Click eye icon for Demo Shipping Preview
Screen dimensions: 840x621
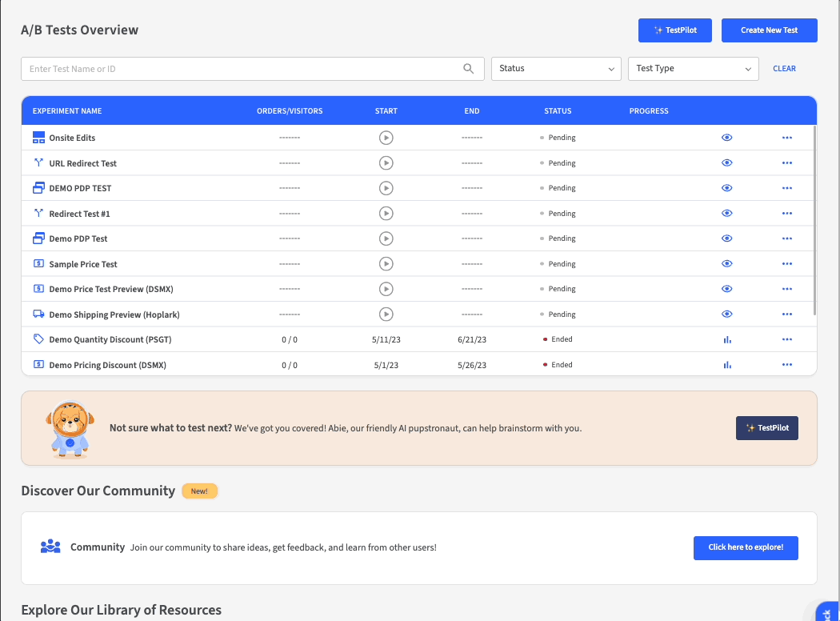click(x=727, y=315)
